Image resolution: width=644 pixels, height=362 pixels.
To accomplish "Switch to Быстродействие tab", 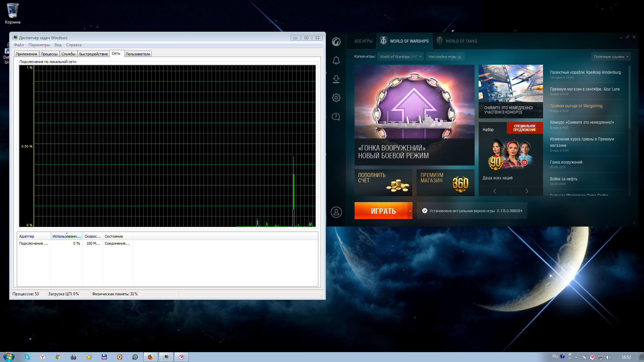I will pyautogui.click(x=94, y=54).
